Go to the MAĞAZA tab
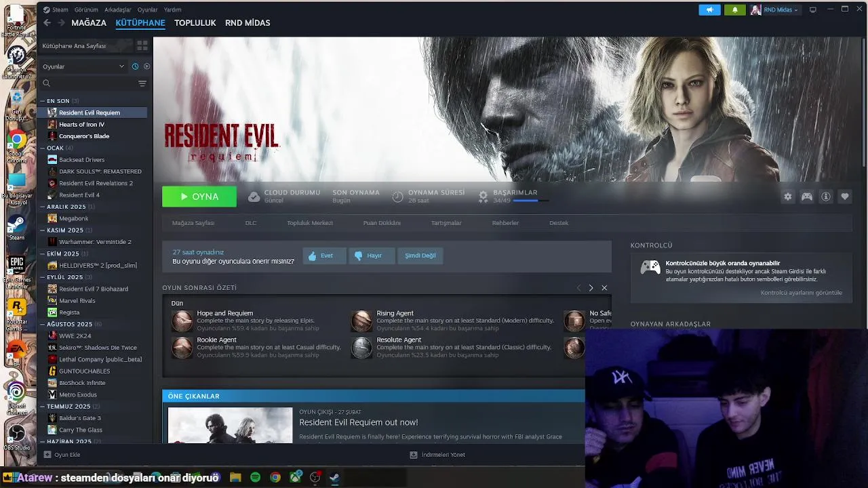 [x=89, y=23]
